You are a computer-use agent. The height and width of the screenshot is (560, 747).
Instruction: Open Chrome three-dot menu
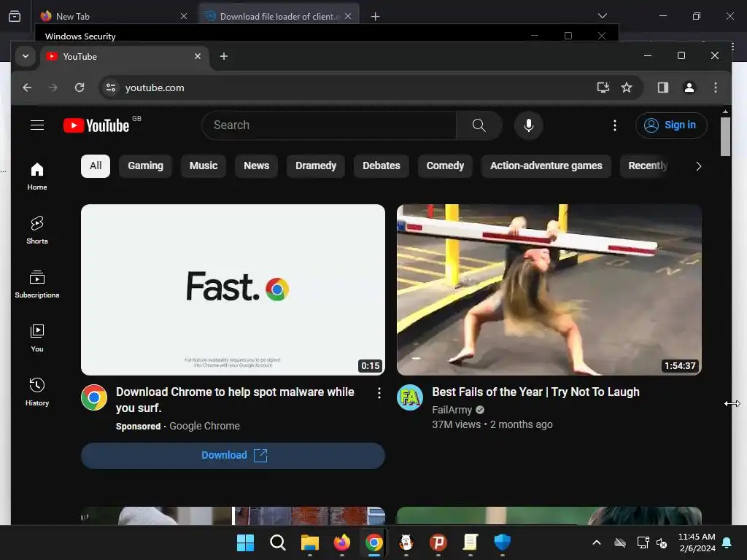(x=715, y=87)
